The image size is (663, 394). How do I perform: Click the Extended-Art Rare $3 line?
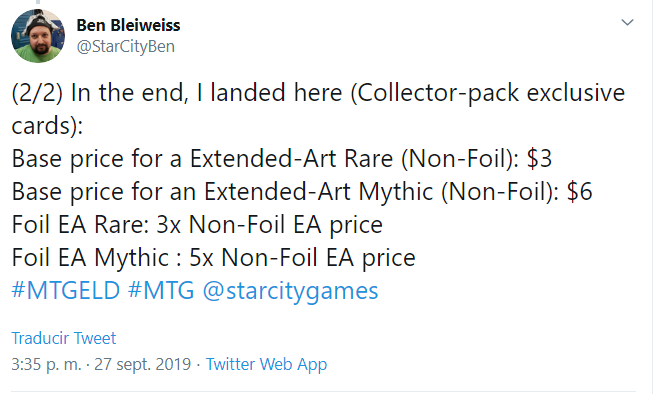pos(282,159)
